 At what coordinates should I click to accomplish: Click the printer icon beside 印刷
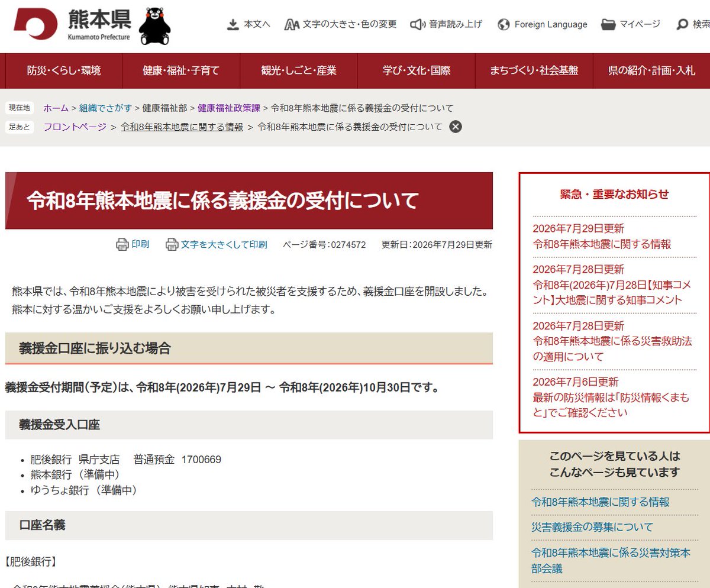tap(122, 244)
